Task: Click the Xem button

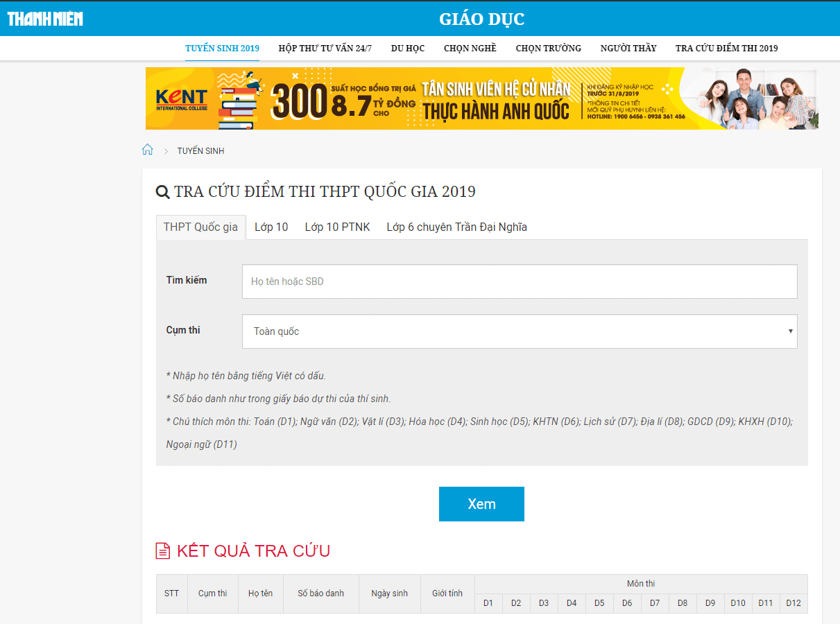Action: 481,503
